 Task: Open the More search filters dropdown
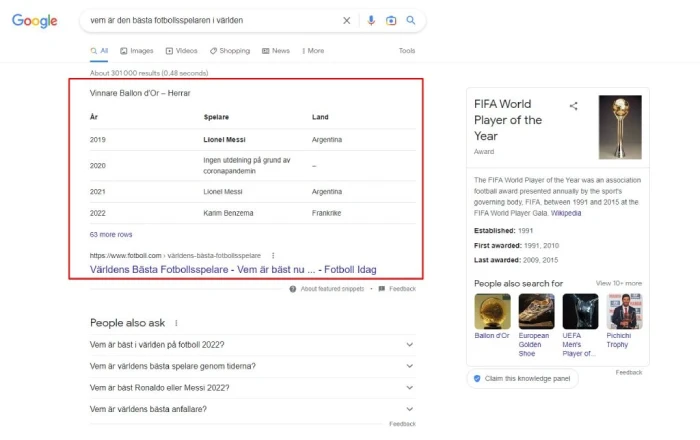[x=312, y=51]
